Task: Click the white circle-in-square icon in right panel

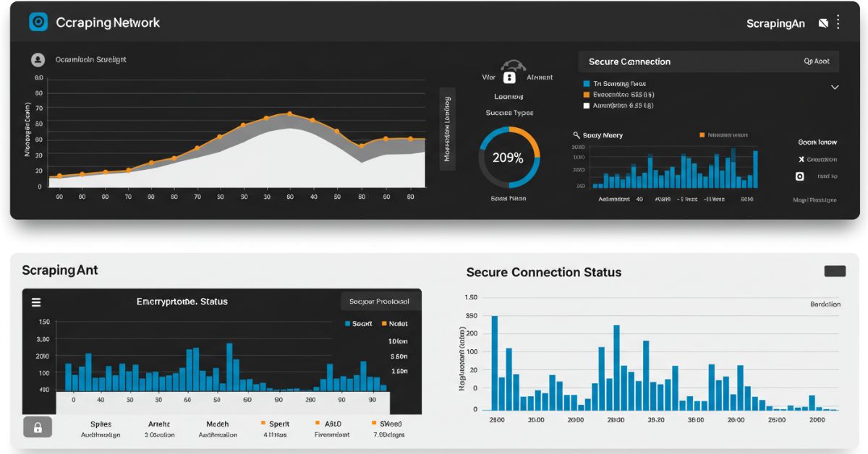Action: coord(800,176)
